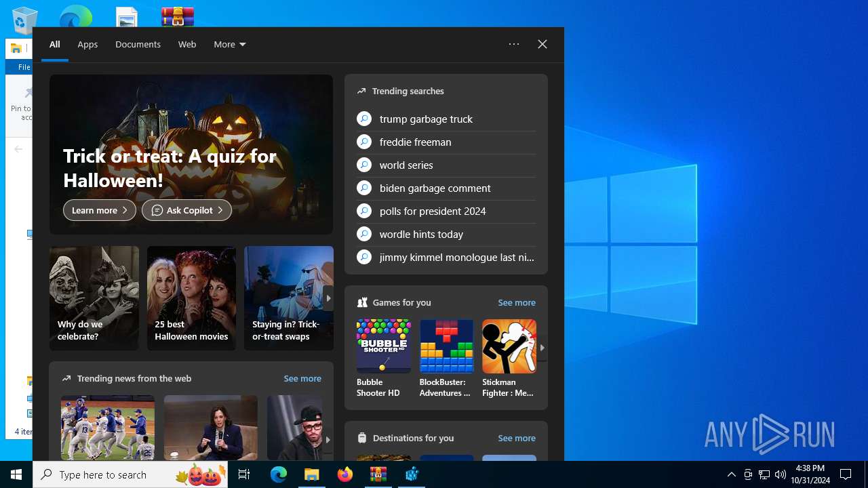Open WinRAR from the taskbar

[x=378, y=474]
